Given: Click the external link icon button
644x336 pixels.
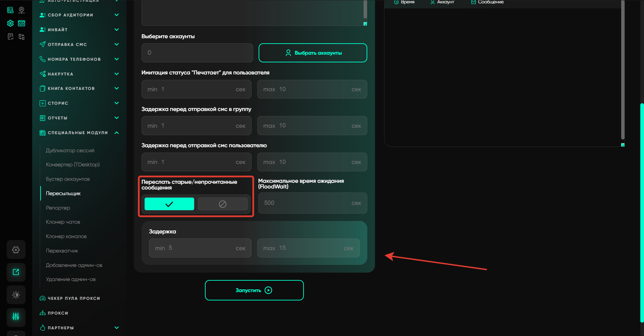Looking at the screenshot, I should pyautogui.click(x=16, y=272).
